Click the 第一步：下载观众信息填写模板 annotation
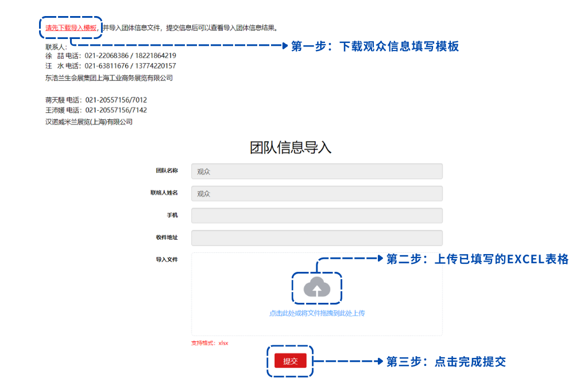The image size is (588, 390). [x=375, y=46]
